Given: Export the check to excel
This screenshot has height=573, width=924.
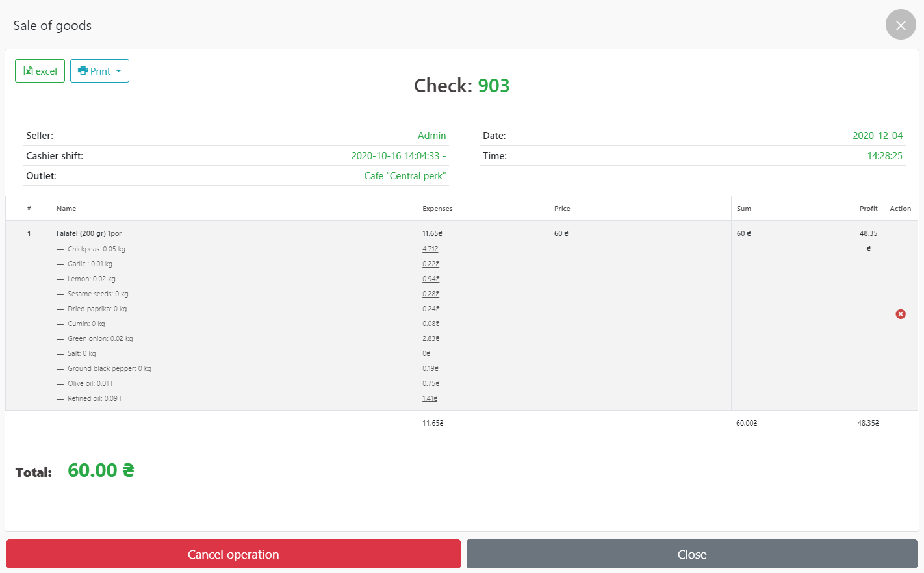Looking at the screenshot, I should (x=40, y=71).
